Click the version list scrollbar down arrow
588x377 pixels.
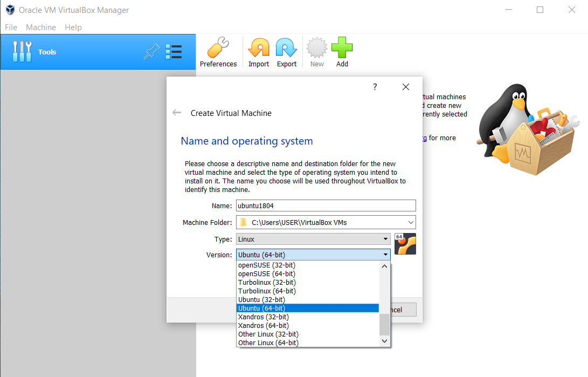384,341
